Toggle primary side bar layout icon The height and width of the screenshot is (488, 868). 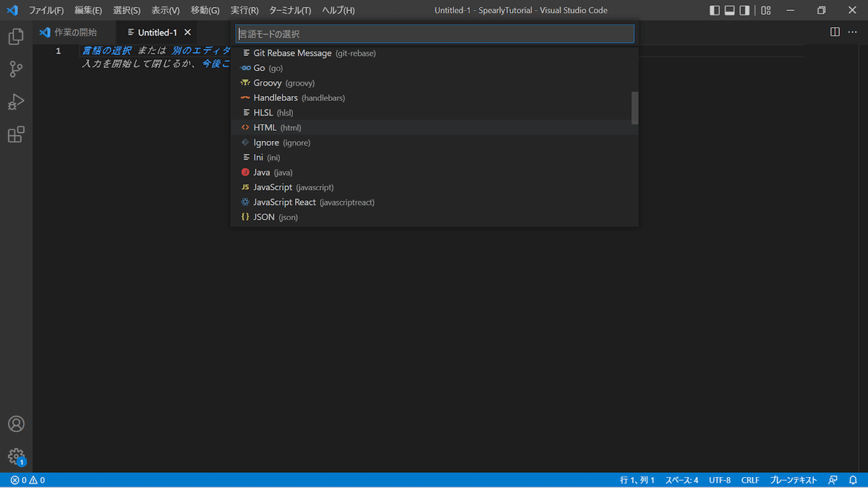[x=715, y=10]
